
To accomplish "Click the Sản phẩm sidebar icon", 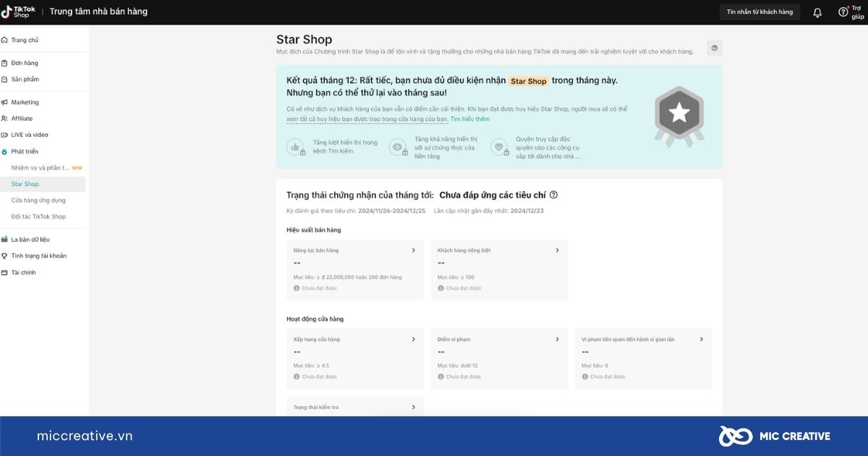I will click(4, 79).
